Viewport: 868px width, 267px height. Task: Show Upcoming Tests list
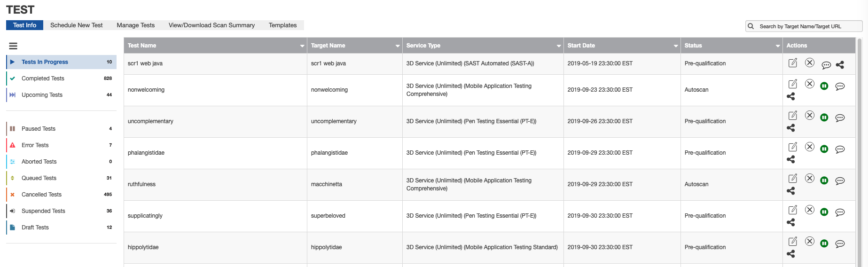(61, 95)
